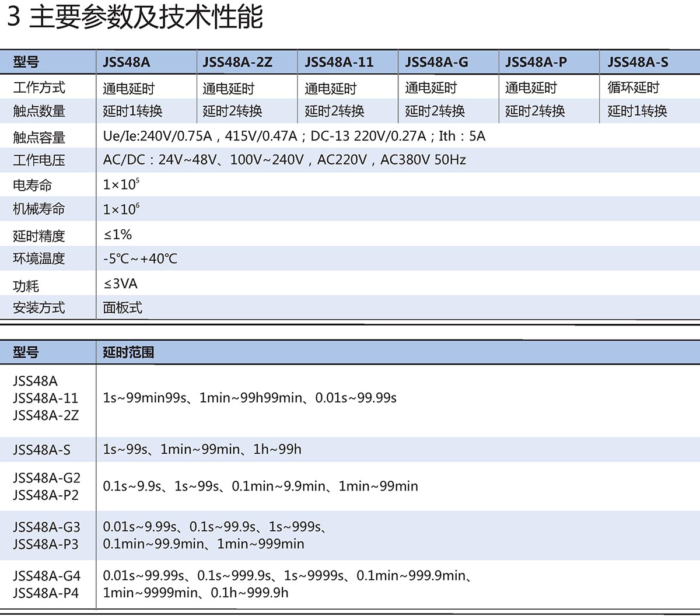Click the JSS48A-P column header

(x=535, y=62)
